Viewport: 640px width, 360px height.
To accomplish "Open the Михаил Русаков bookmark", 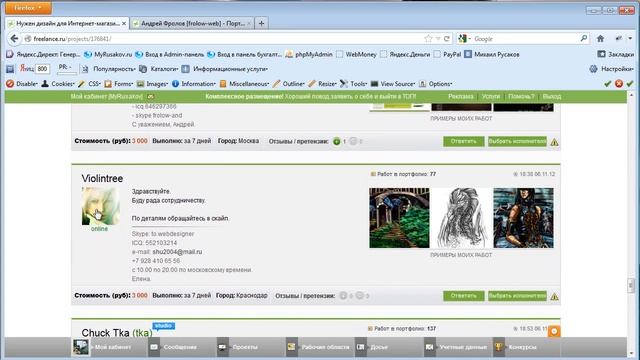I will coord(492,54).
